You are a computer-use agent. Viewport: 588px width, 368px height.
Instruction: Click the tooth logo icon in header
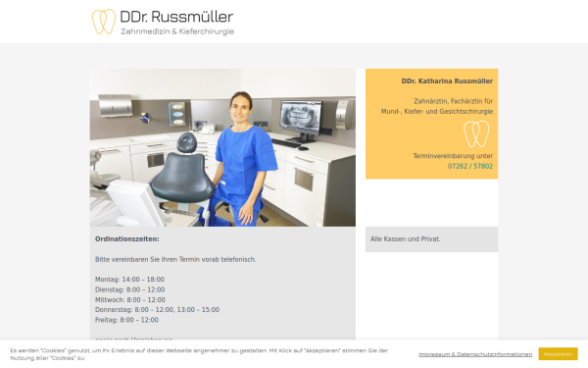point(104,22)
